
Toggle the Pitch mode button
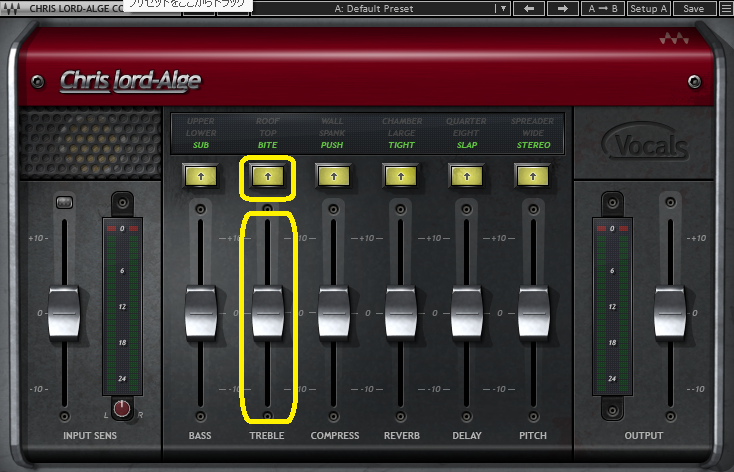click(533, 176)
